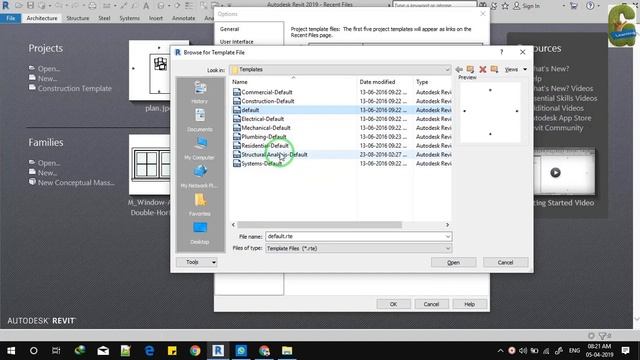This screenshot has width=640, height=360.
Task: Click Cancel in Browse for Template dialog
Action: pyautogui.click(x=505, y=262)
